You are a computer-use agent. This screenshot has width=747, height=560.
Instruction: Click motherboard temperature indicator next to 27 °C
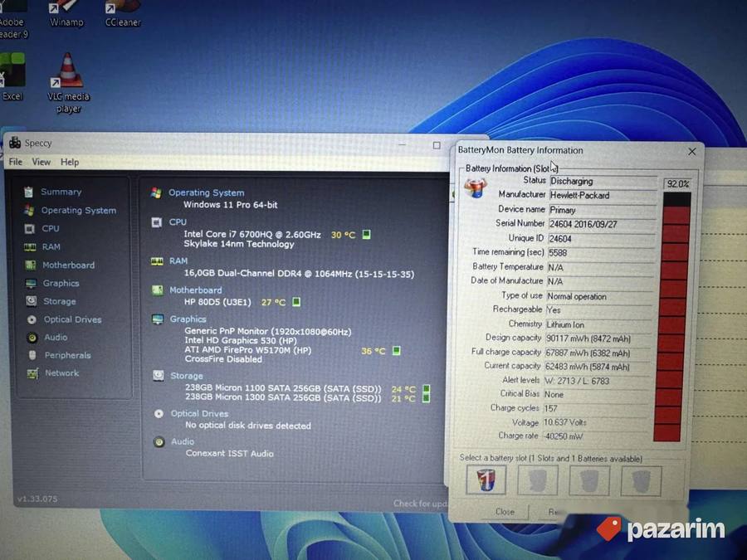(x=296, y=302)
